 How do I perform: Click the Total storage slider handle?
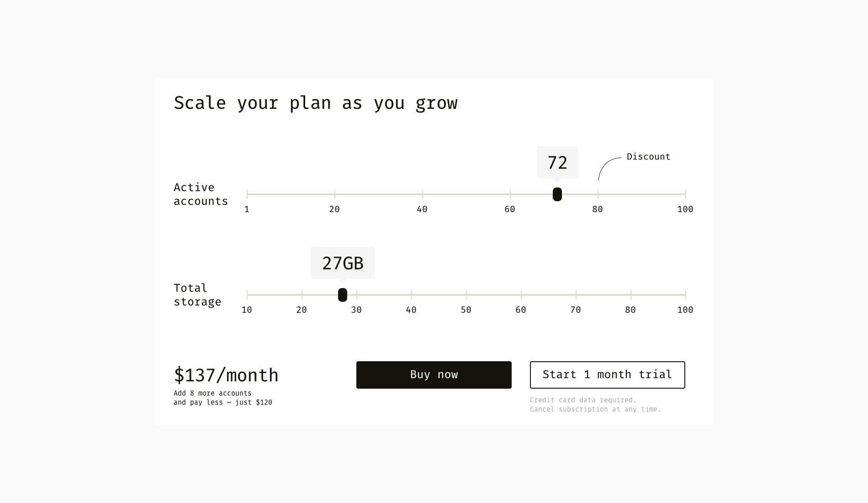point(343,295)
